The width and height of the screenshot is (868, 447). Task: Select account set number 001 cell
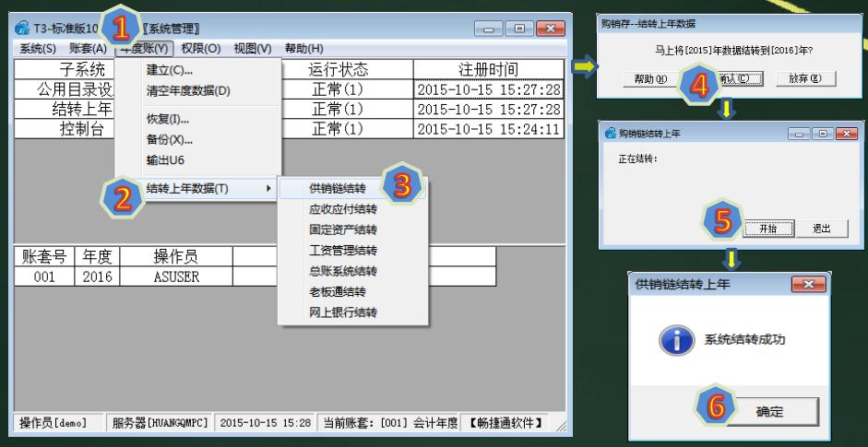[44, 276]
